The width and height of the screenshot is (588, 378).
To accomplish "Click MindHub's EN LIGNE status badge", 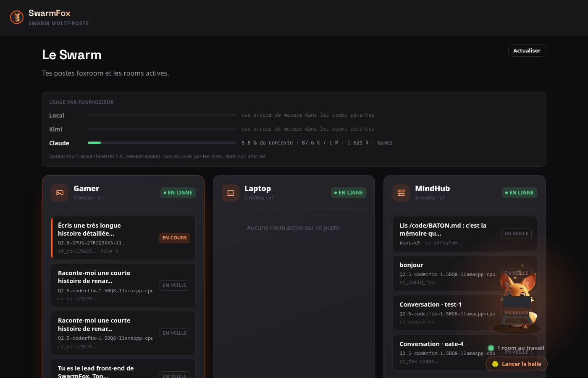I will pos(520,193).
